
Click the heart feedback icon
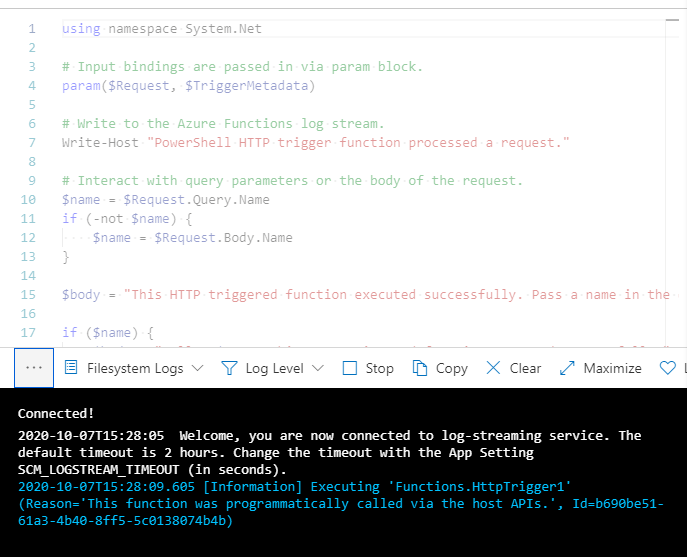click(x=667, y=368)
